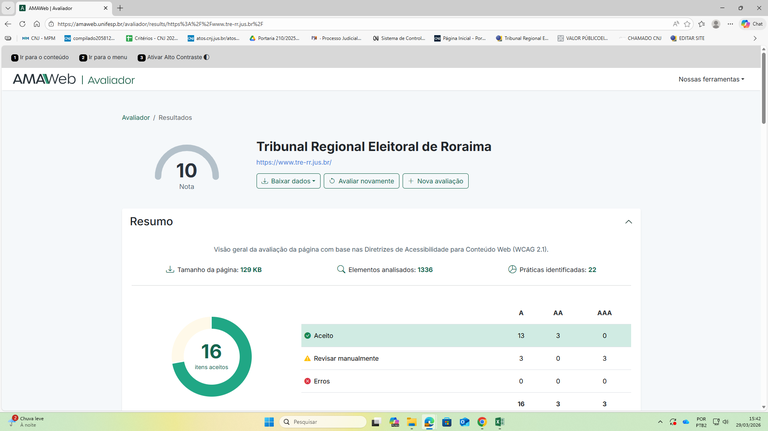
Task: Collapse the Resumo section chevron
Action: [x=628, y=222]
